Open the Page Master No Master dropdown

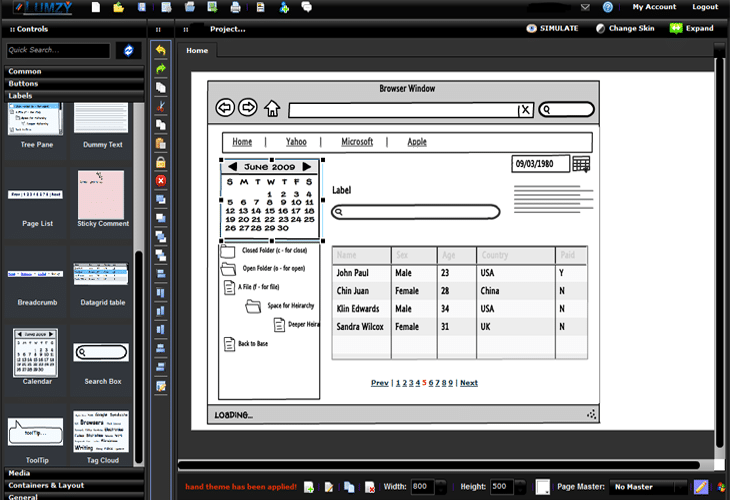[648, 487]
